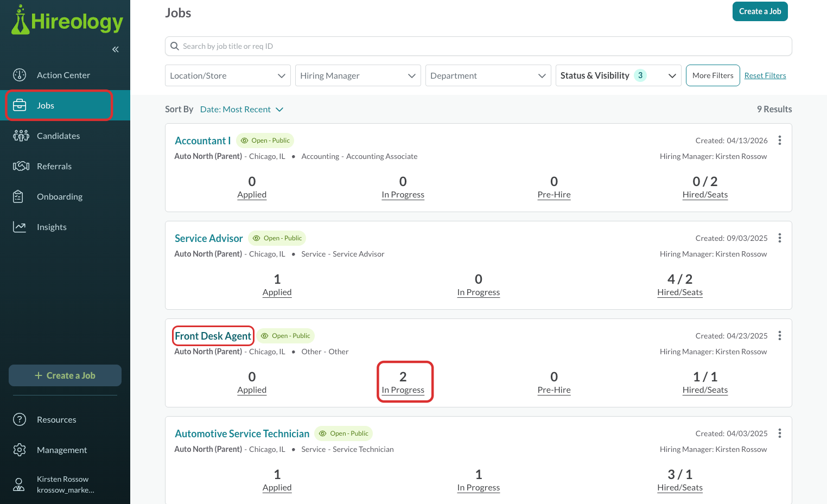Click the Created: 04/13/2026 date text
The image size is (827, 504).
tap(731, 141)
